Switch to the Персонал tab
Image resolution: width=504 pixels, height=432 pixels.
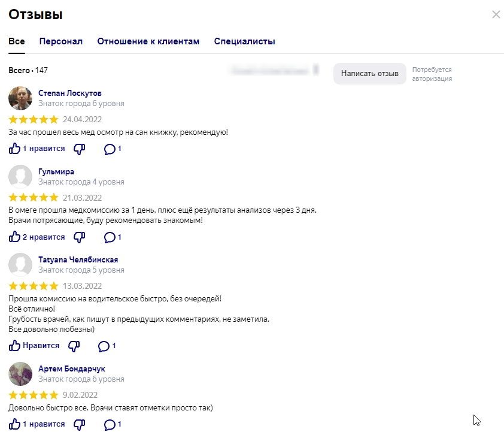point(61,41)
